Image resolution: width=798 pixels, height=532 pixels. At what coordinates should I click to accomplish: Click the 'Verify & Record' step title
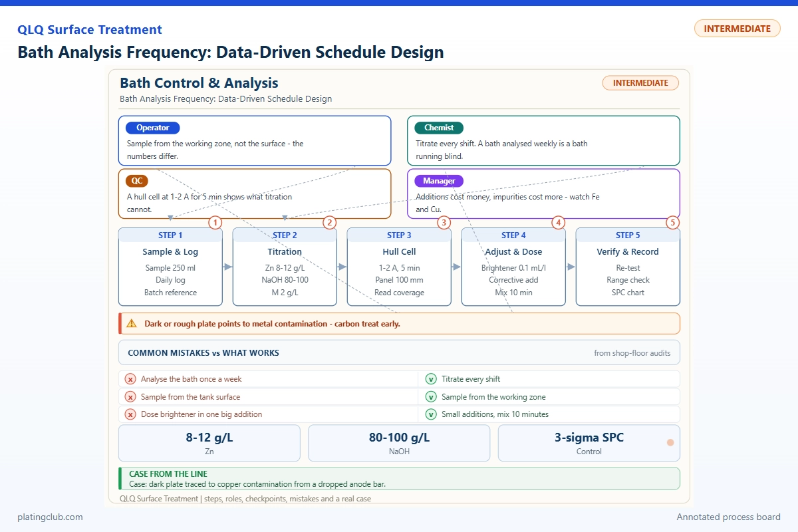(628, 252)
